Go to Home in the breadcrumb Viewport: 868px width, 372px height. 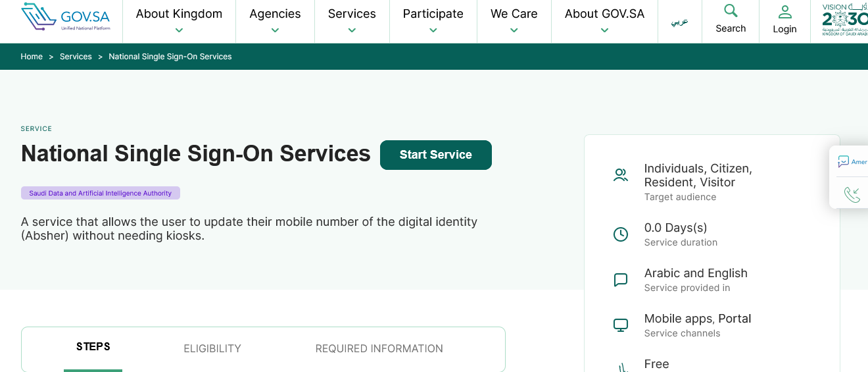pyautogui.click(x=32, y=57)
